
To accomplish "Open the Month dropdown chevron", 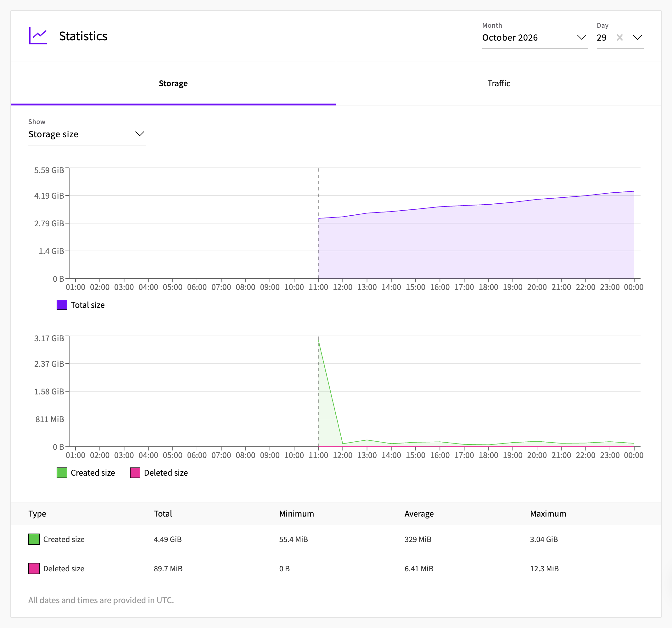I will coord(581,37).
